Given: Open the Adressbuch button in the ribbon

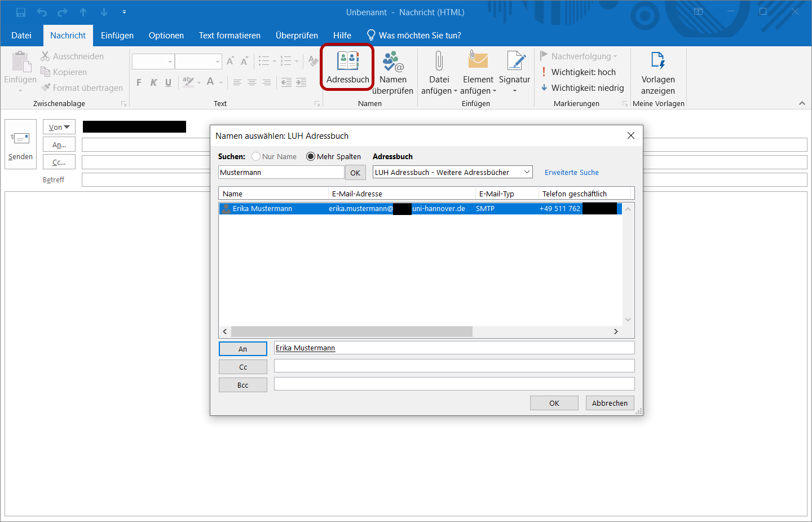Looking at the screenshot, I should (347, 67).
